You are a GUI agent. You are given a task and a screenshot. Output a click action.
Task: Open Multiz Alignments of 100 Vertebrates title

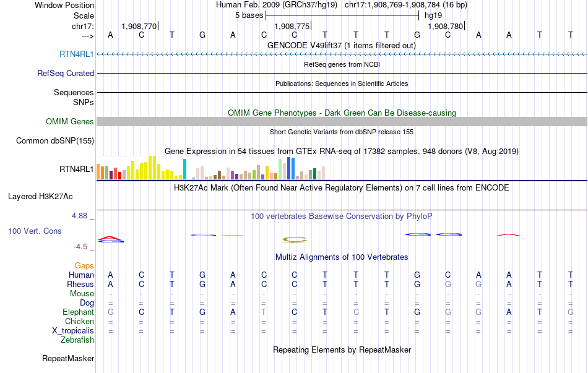[341, 257]
